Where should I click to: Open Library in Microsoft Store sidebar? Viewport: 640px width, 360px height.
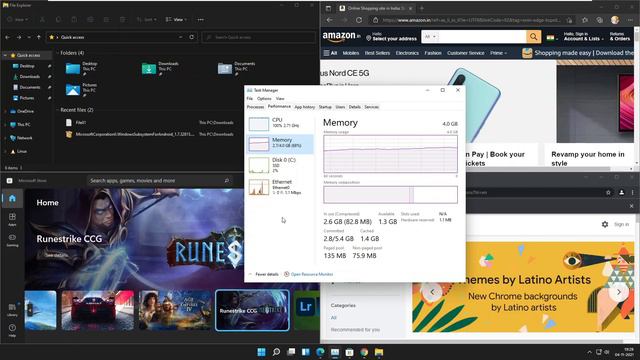point(12,310)
